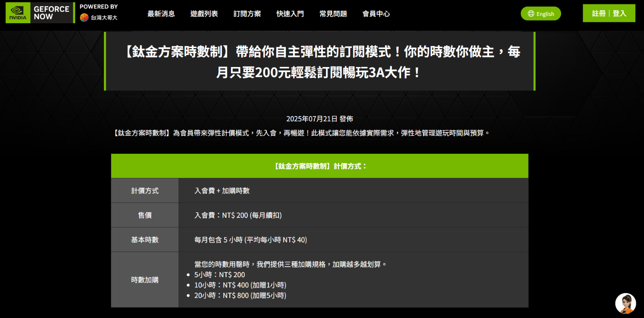
Task: Select the 基本時數 row label
Action: pyautogui.click(x=145, y=239)
